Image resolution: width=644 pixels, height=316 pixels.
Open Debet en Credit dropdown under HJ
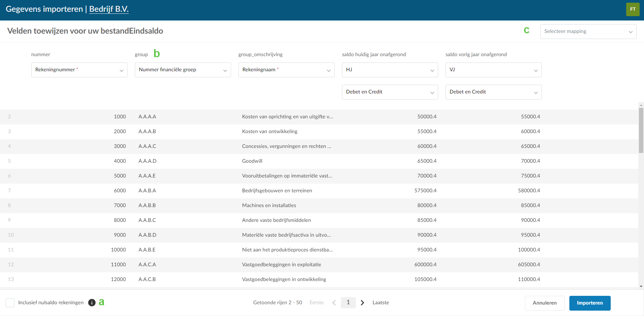pyautogui.click(x=390, y=92)
